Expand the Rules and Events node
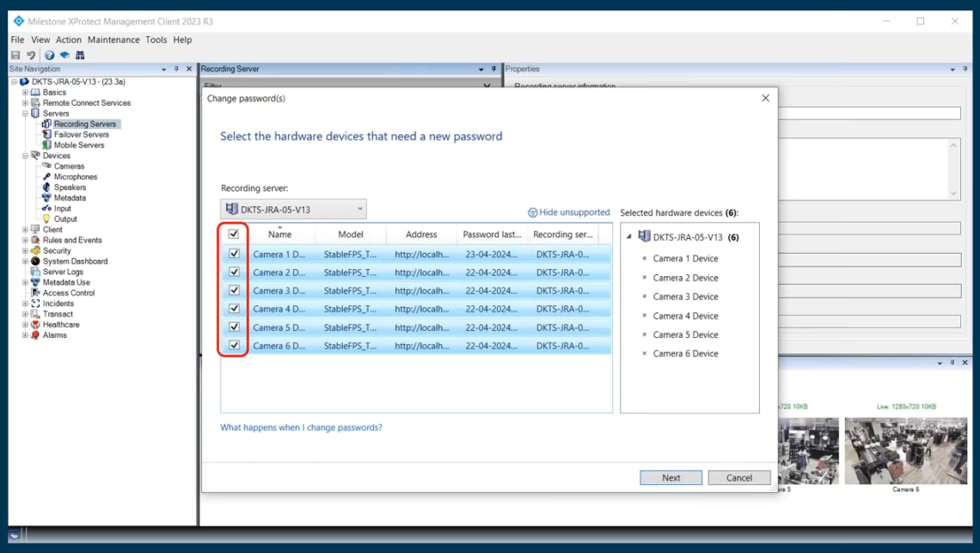980x553 pixels. click(x=26, y=240)
